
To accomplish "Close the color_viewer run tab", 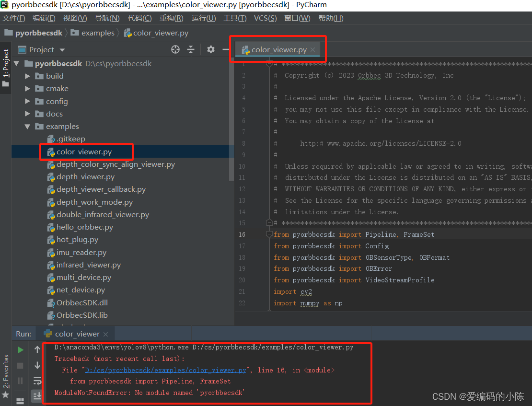I will click(105, 335).
